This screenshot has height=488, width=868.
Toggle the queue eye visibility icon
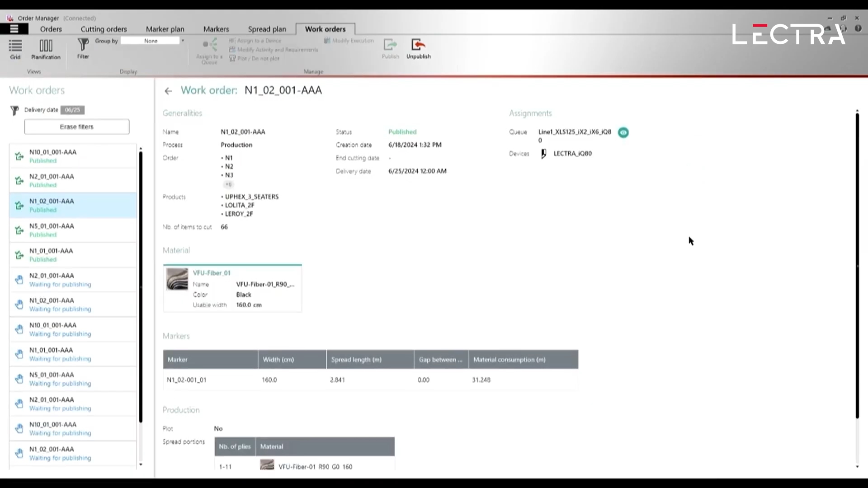[x=623, y=132]
